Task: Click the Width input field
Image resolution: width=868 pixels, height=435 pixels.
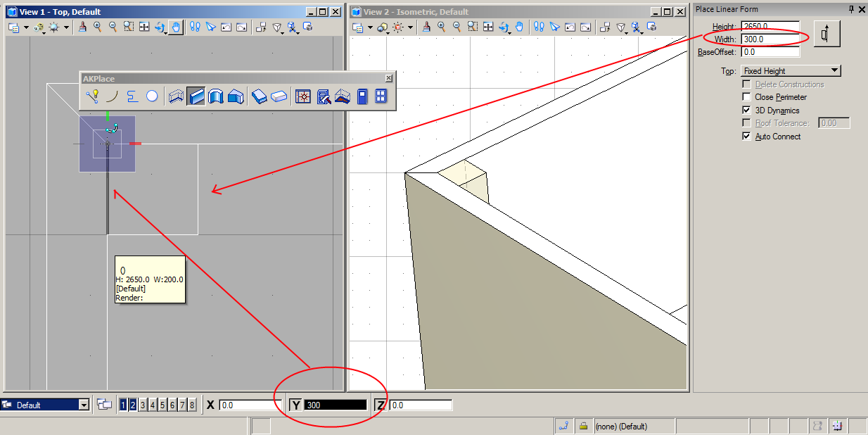Action: click(770, 39)
